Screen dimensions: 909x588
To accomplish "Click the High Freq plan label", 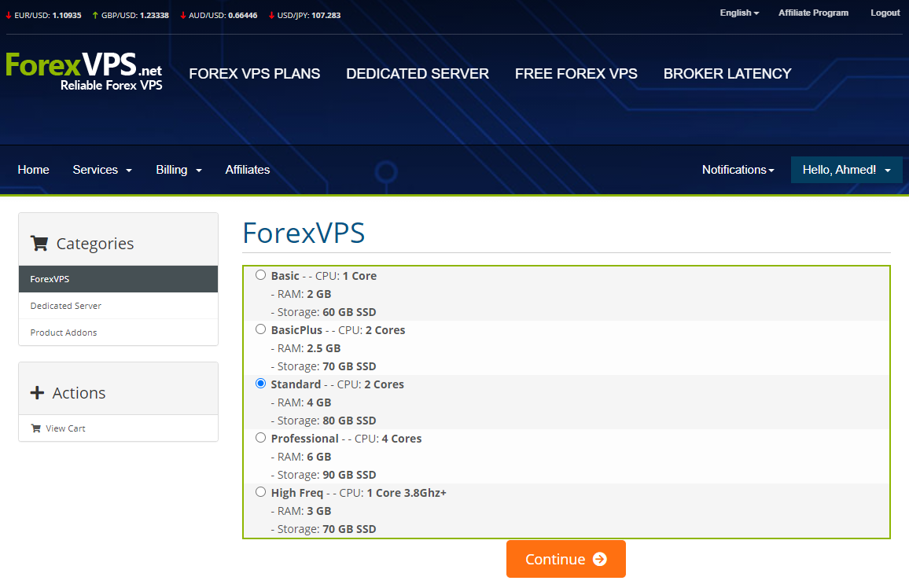I will (x=296, y=493).
